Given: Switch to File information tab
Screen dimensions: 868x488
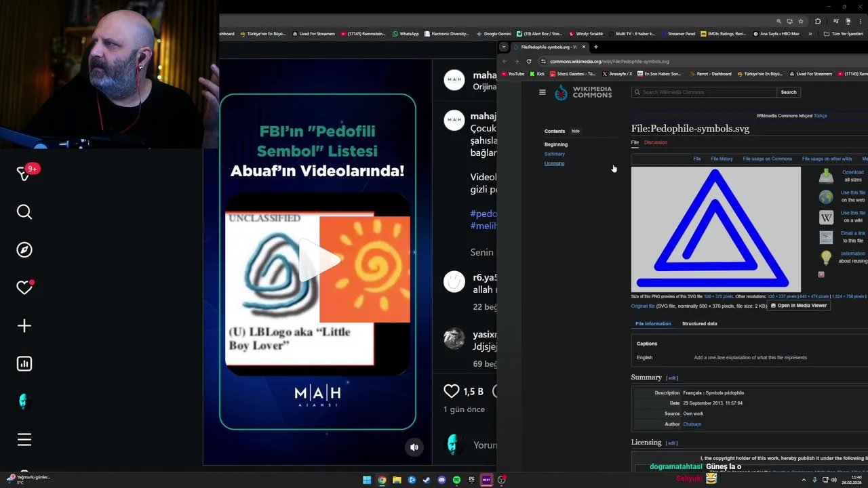Looking at the screenshot, I should [653, 324].
